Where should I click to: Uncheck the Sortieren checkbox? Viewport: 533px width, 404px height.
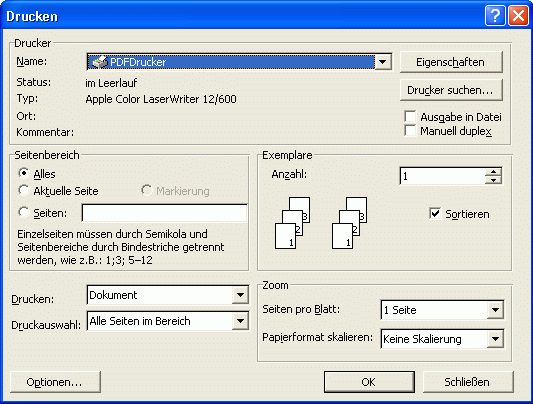click(435, 214)
